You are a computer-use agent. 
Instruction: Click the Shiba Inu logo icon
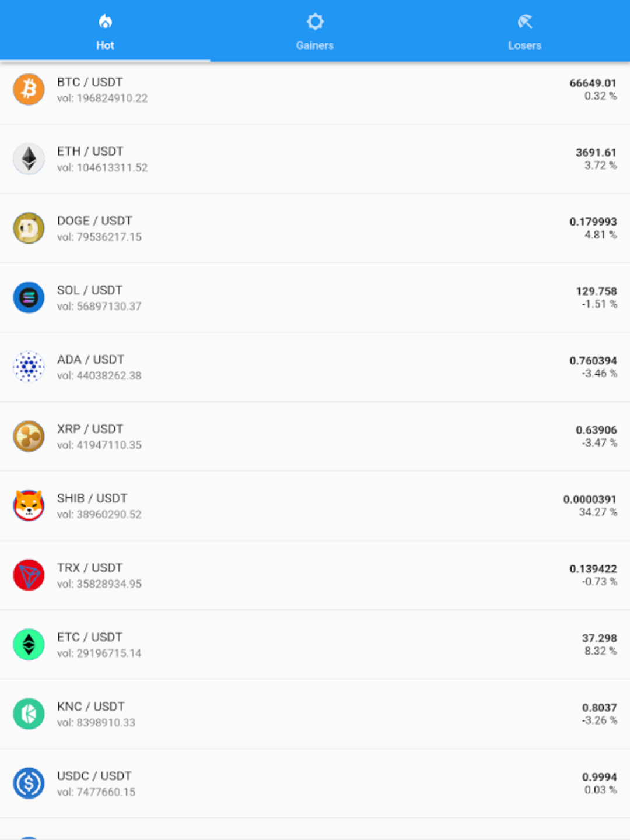pos(29,505)
